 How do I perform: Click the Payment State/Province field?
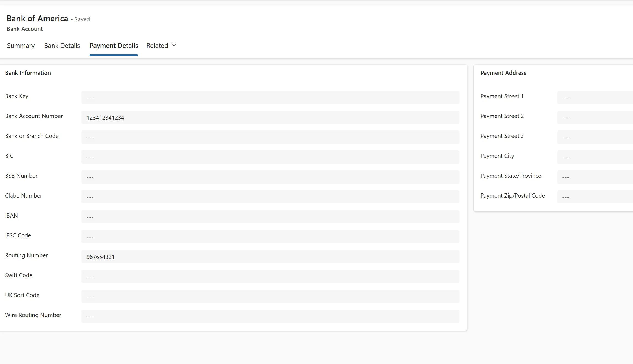[x=595, y=177]
